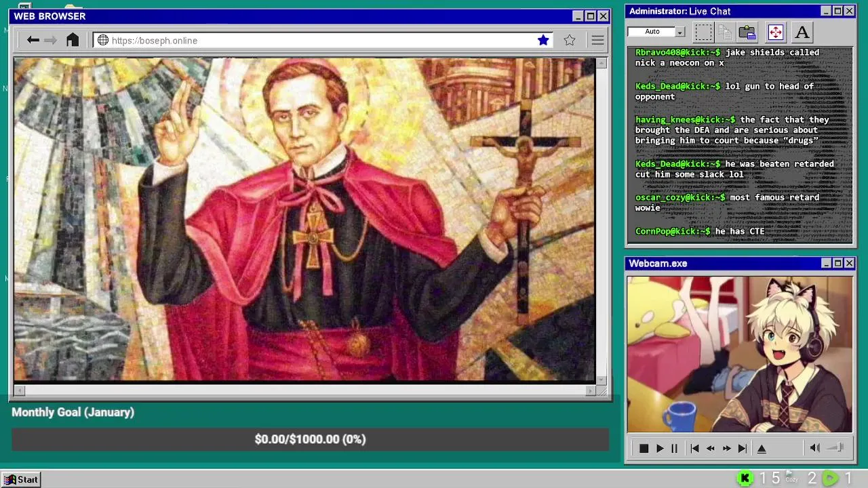Image resolution: width=868 pixels, height=488 pixels.
Task: Click play in Webcam.exe player
Action: (660, 448)
